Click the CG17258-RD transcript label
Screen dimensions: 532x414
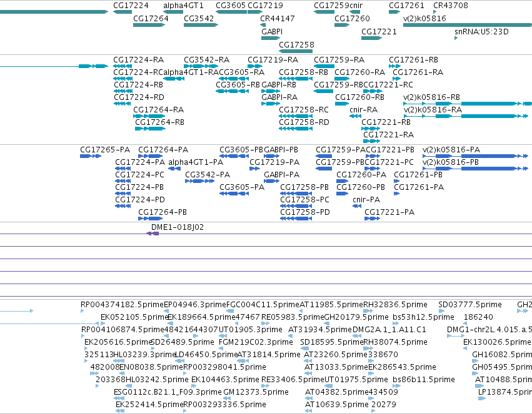pyautogui.click(x=304, y=122)
